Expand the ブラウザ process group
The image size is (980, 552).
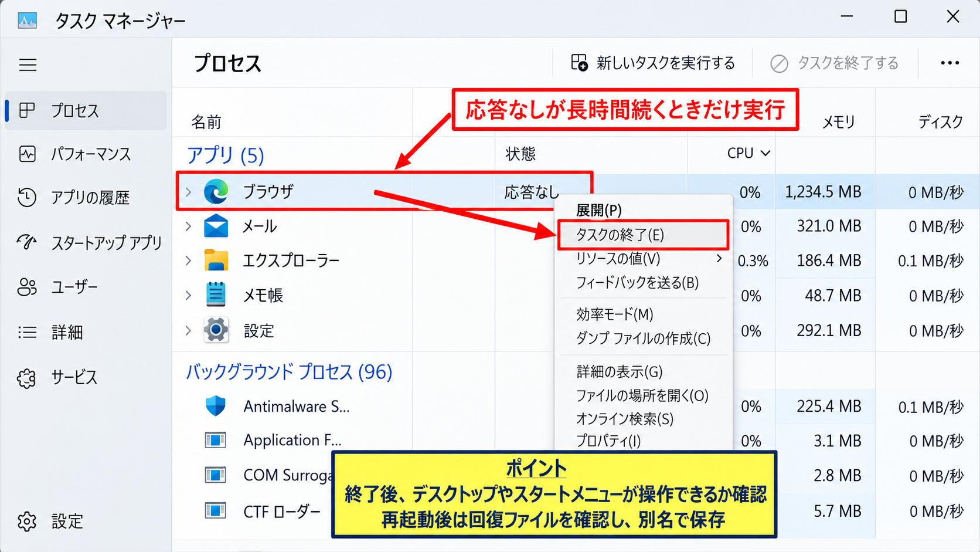[x=188, y=192]
